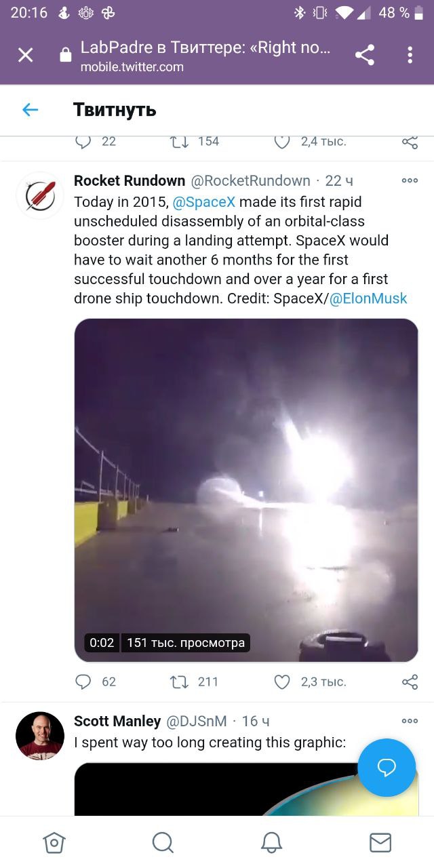Retweet the Rocket Rundown tweet
This screenshot has width=434, height=868.
pyautogui.click(x=179, y=682)
